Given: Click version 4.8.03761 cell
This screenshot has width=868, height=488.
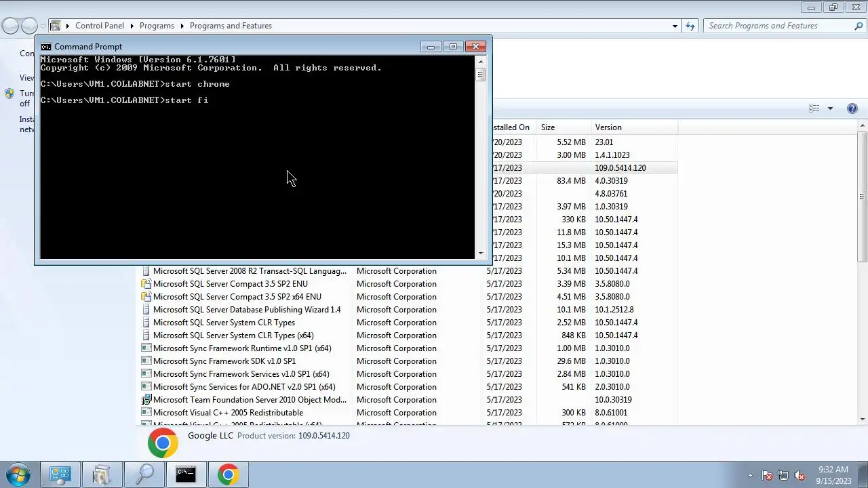Looking at the screenshot, I should tap(611, 194).
